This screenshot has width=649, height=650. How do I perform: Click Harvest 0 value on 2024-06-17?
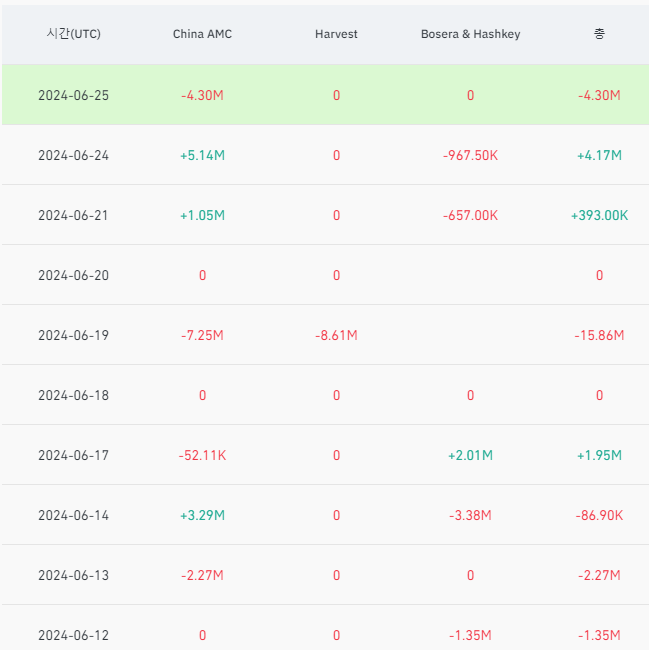point(337,455)
